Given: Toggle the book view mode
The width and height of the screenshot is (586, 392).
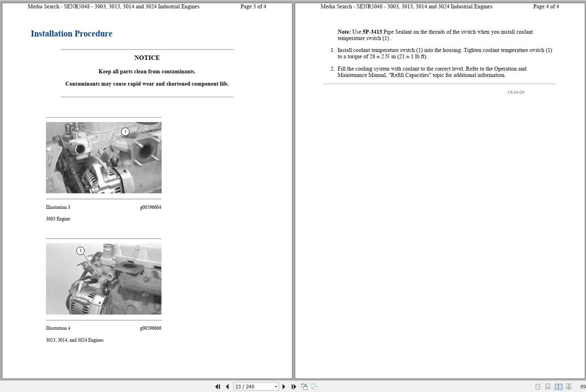Looking at the screenshot, I should pos(559,386).
